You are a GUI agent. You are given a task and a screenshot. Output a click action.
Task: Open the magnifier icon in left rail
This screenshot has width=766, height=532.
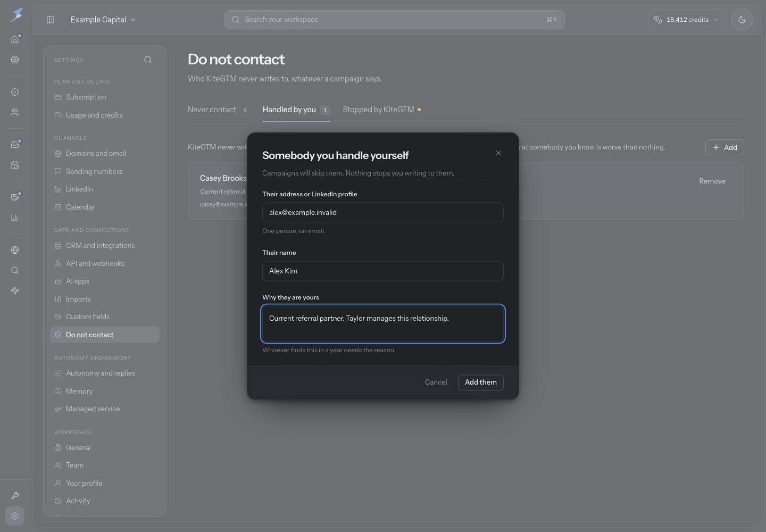point(15,270)
